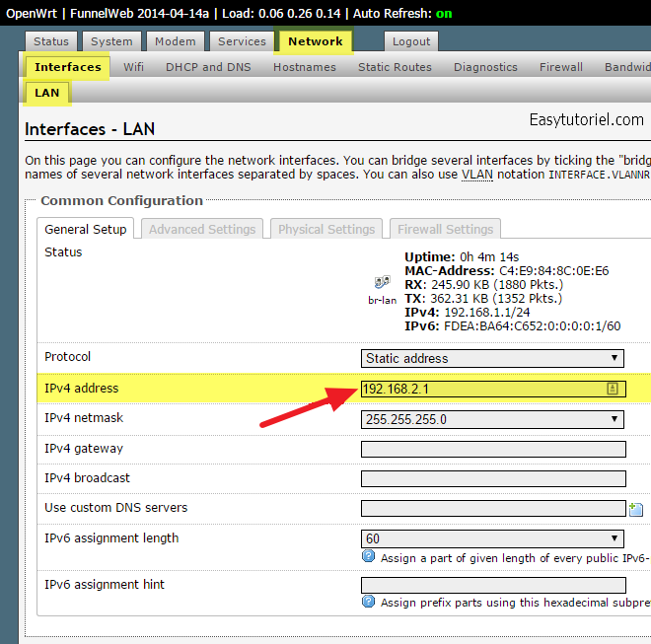Screen dimensions: 651x644
Task: Open the IPv4 netmask dropdown
Action: 492,419
